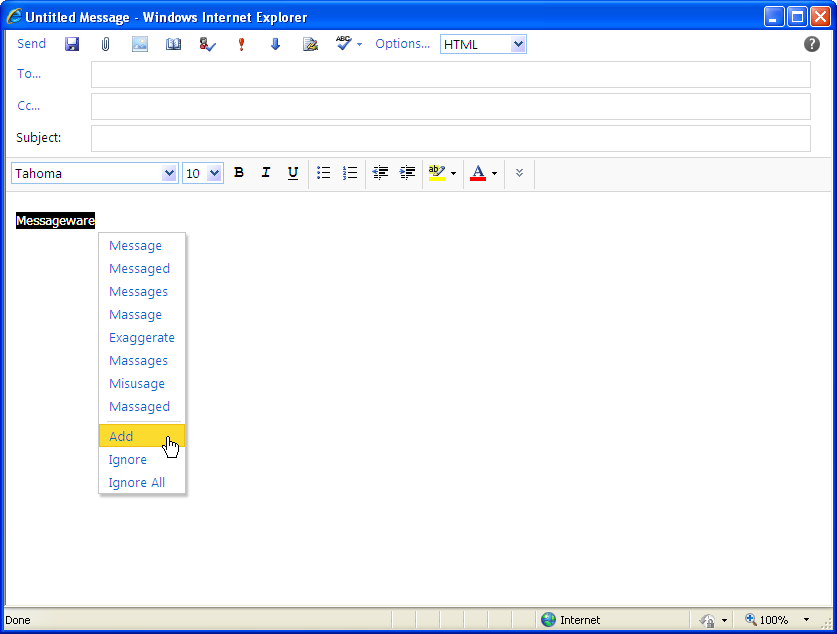The height and width of the screenshot is (634, 837).
Task: Toggle bold formatting
Action: click(239, 173)
